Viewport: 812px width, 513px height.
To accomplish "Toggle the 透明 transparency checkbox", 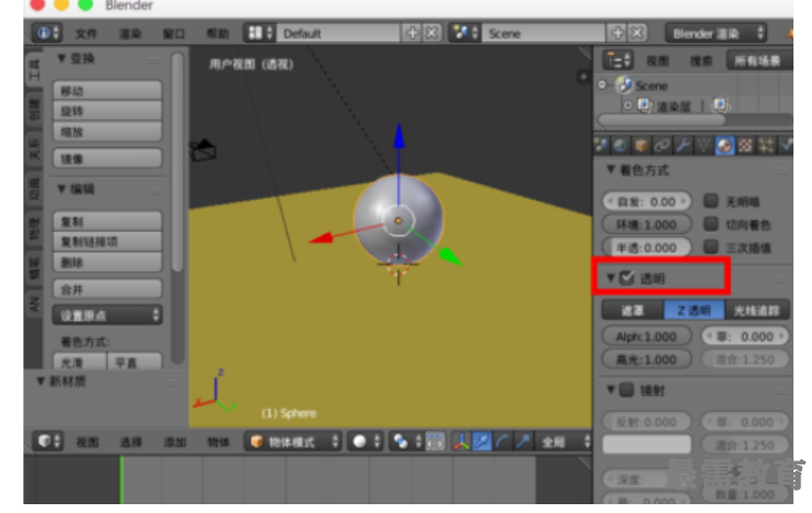I will point(627,278).
